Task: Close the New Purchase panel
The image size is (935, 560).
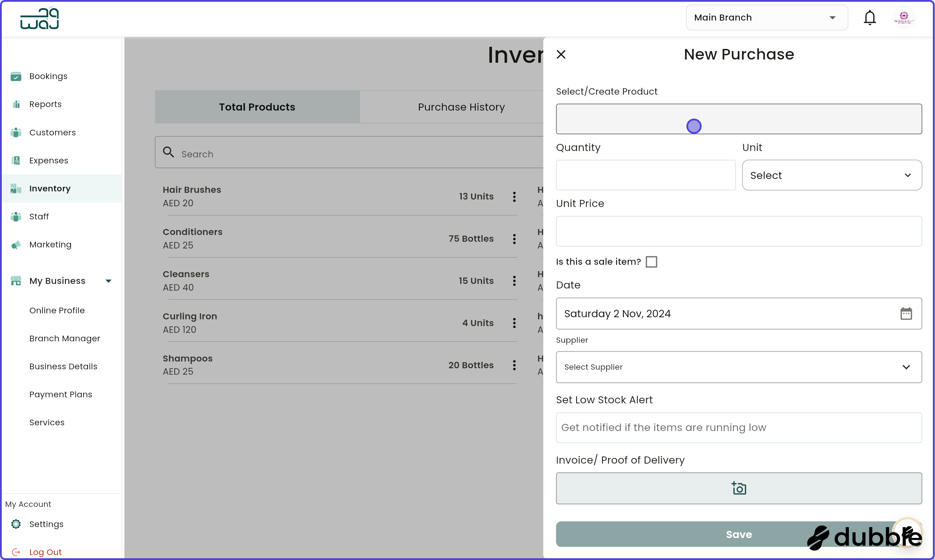Action: click(561, 54)
